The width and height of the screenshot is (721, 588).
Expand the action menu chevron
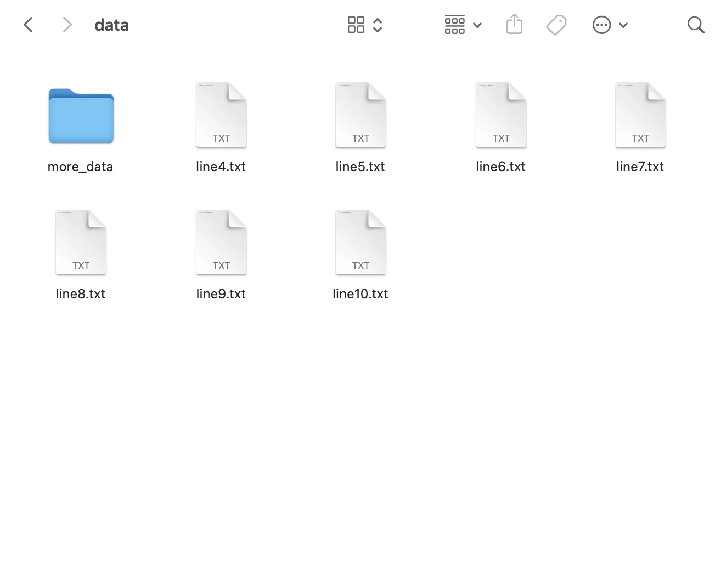pos(623,25)
